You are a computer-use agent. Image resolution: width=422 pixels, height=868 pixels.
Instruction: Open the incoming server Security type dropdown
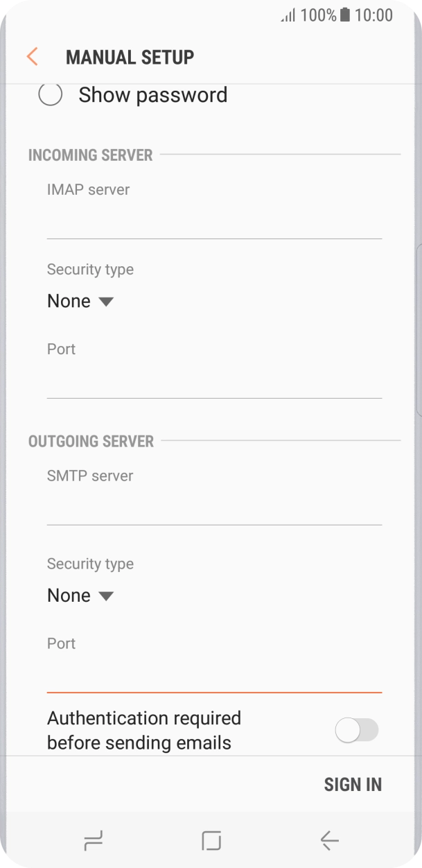tap(81, 301)
